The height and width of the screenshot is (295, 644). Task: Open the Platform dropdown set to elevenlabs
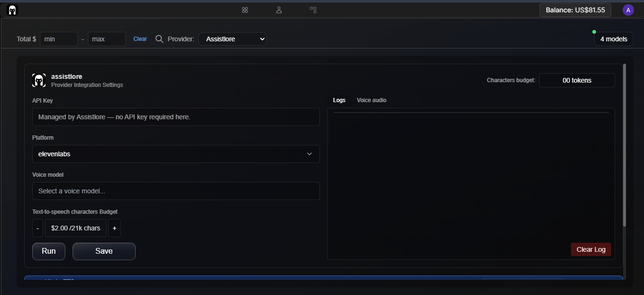tap(176, 154)
